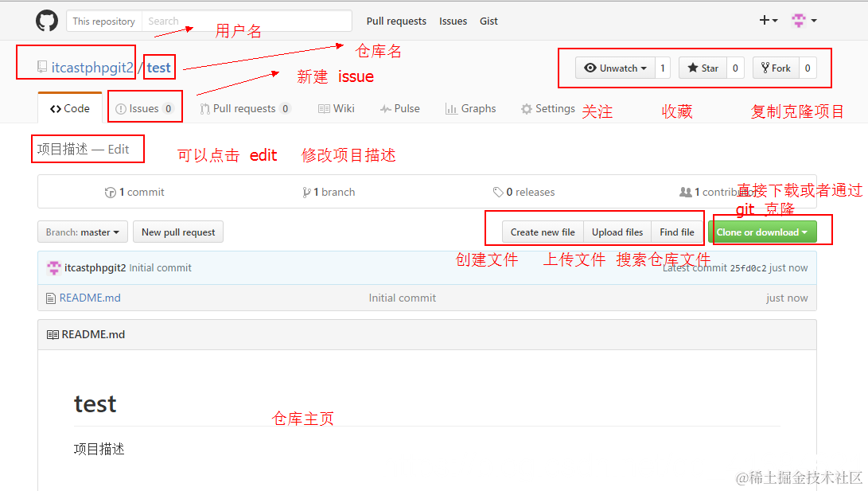
Task: Open the Issues tab
Action: (x=145, y=108)
